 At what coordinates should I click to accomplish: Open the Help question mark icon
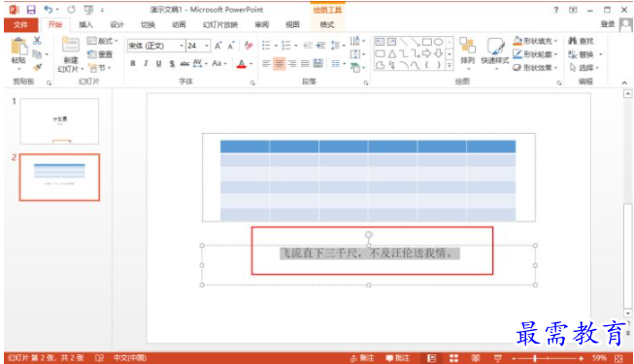tap(556, 10)
